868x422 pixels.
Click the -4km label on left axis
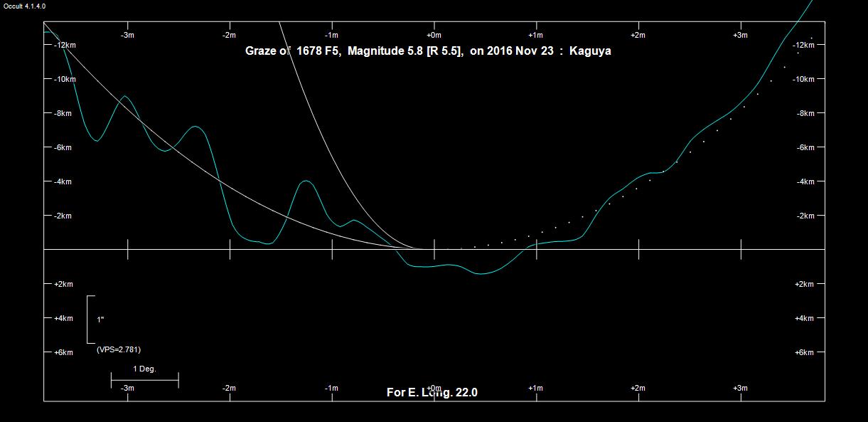[64, 181]
